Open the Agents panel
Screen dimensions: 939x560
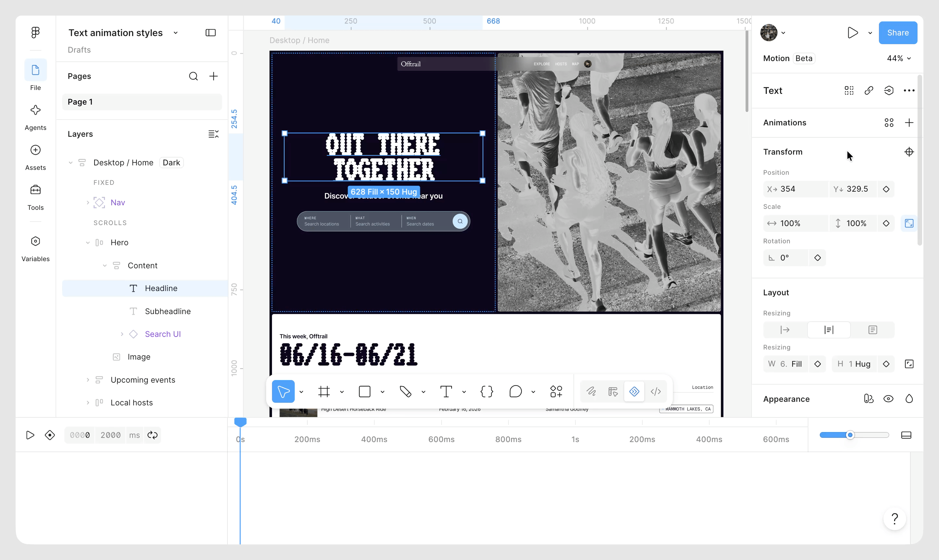coord(35,118)
